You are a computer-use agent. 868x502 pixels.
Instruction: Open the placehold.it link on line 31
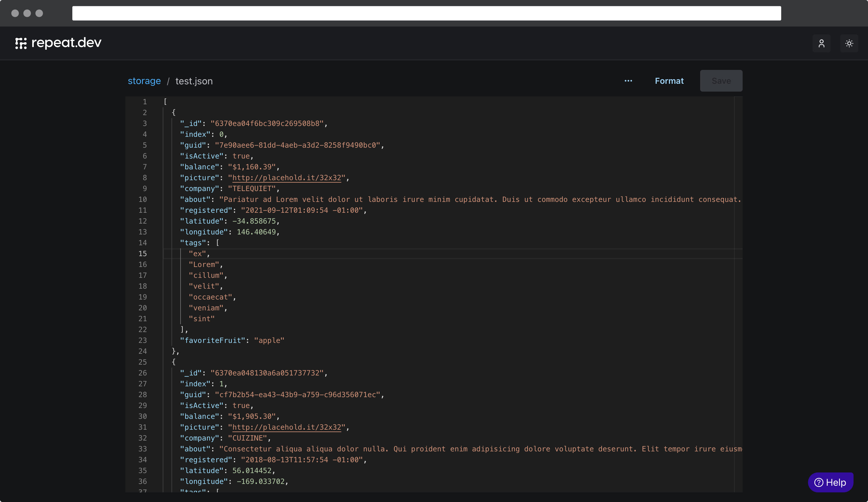click(x=287, y=427)
